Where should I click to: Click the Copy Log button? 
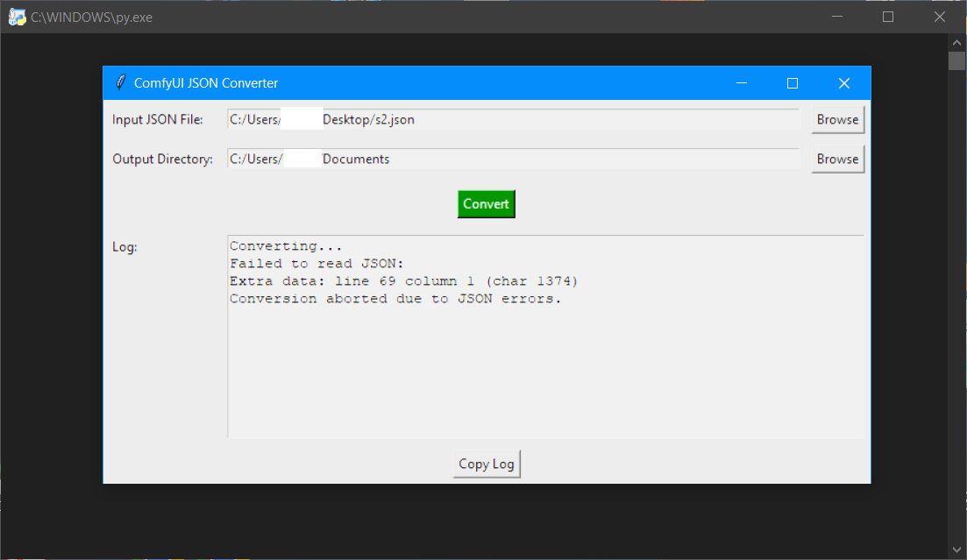click(x=487, y=464)
